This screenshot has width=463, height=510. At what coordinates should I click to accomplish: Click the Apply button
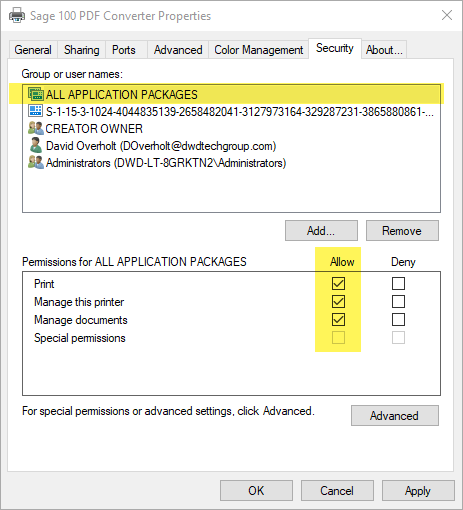(418, 491)
